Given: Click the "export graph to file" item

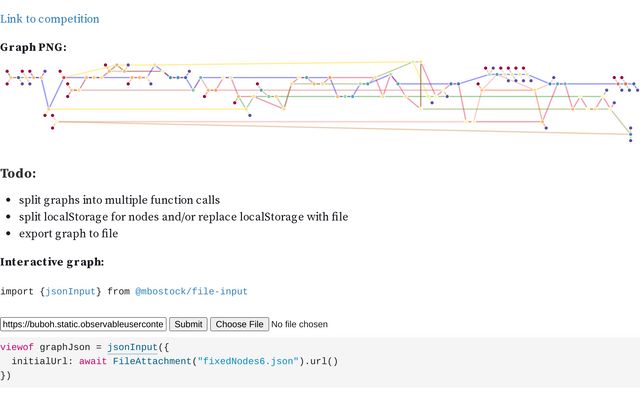Looking at the screenshot, I should point(68,234).
